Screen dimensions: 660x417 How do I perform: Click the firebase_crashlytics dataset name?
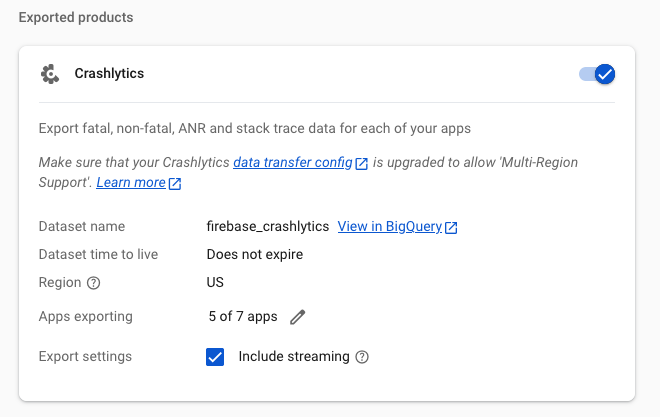tap(268, 226)
